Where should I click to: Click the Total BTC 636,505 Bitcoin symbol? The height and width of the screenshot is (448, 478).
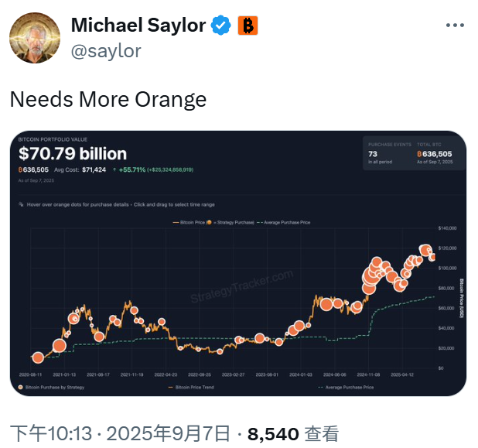pyautogui.click(x=419, y=154)
